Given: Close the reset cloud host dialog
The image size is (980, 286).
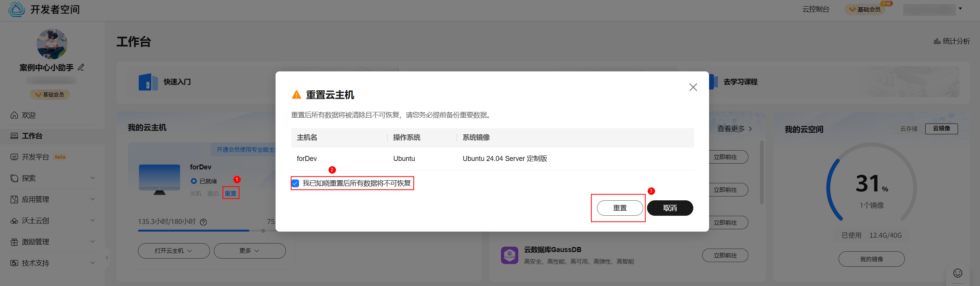Looking at the screenshot, I should [693, 87].
